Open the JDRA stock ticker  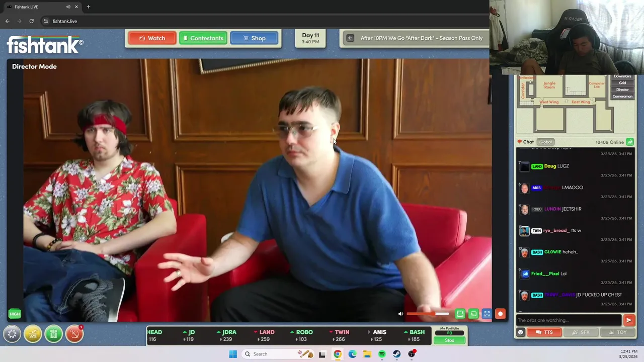click(226, 335)
